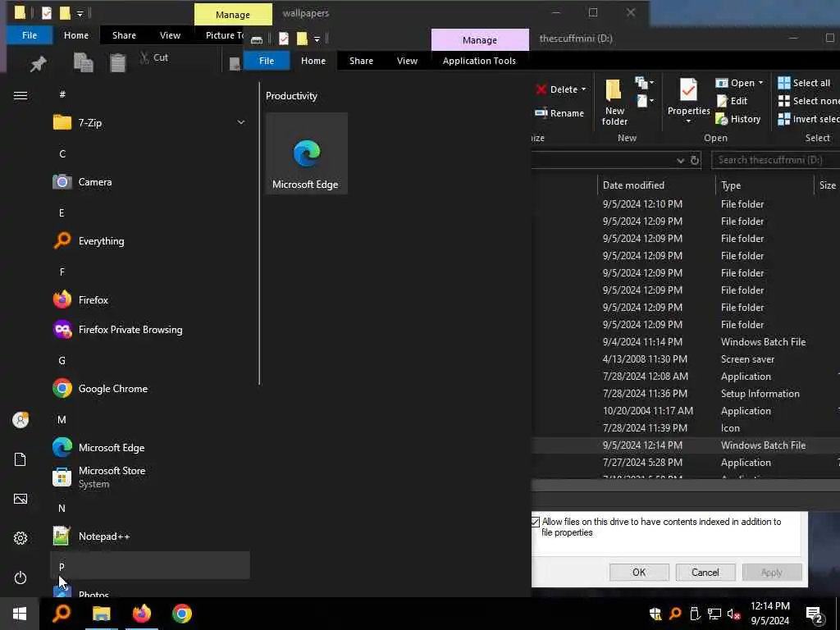Open 7-Zip folder in Start menu
The image size is (840, 630).
click(149, 123)
